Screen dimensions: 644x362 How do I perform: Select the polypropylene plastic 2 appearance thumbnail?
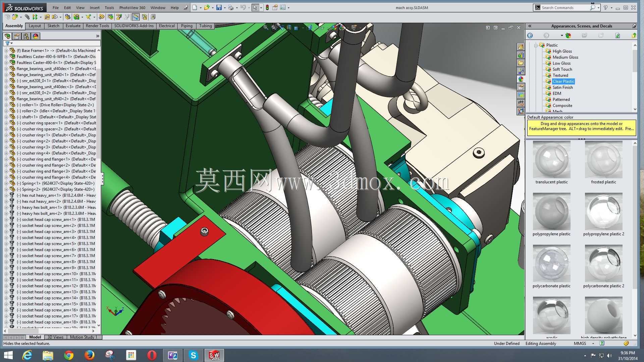[x=603, y=212]
